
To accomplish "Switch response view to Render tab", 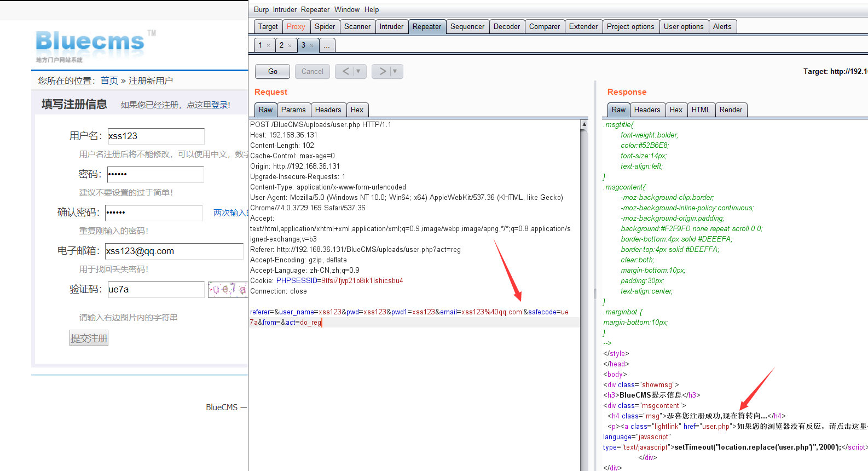I will click(731, 110).
